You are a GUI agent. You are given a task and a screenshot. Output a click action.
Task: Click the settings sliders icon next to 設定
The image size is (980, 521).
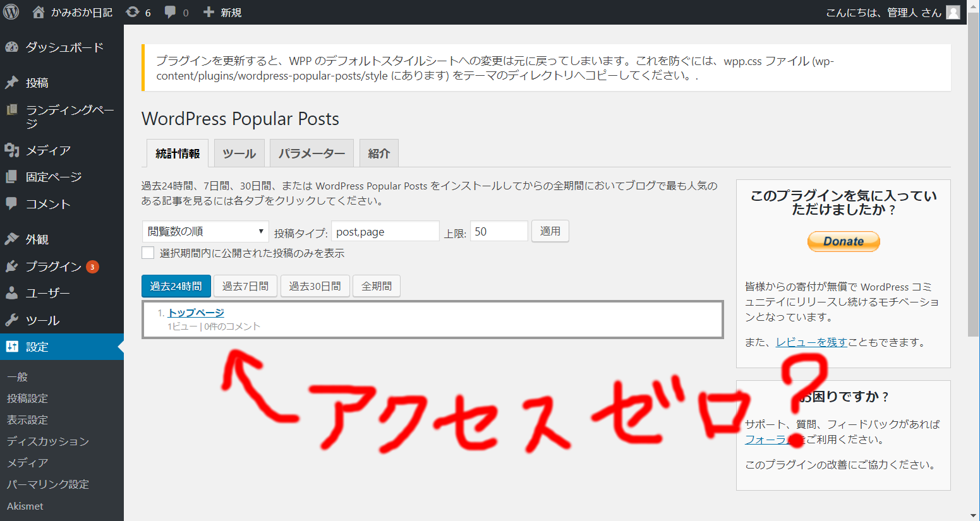click(x=11, y=347)
